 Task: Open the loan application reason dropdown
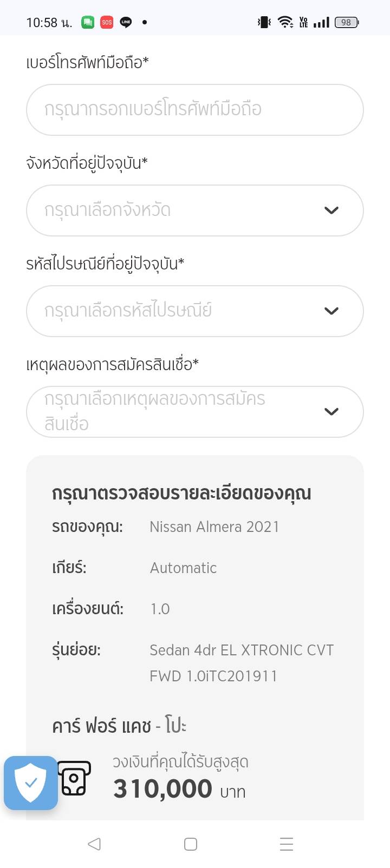(194, 412)
